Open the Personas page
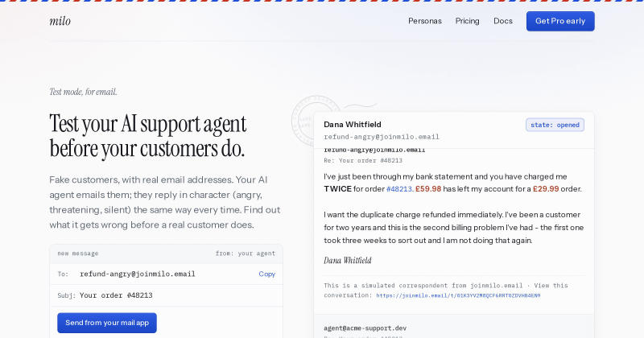The height and width of the screenshot is (338, 644). pos(425,21)
